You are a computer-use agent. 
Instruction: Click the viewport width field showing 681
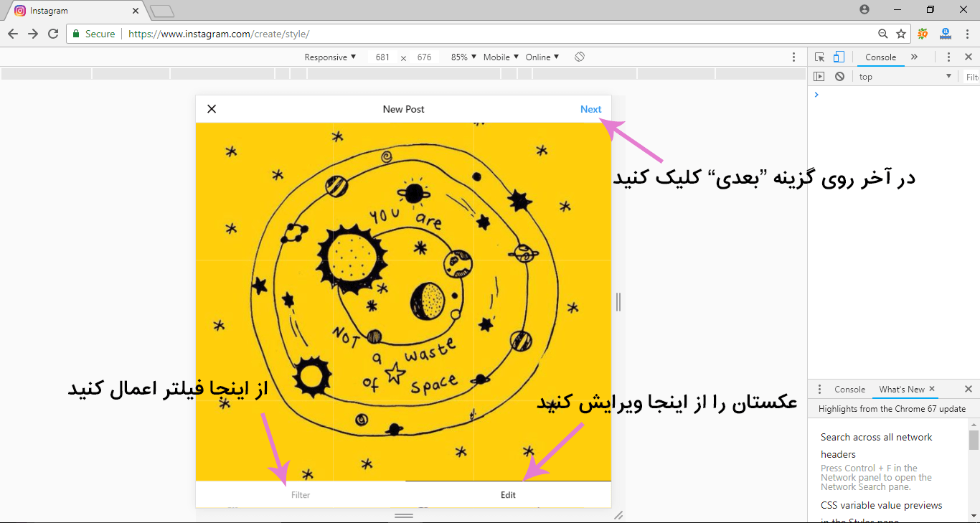click(382, 57)
